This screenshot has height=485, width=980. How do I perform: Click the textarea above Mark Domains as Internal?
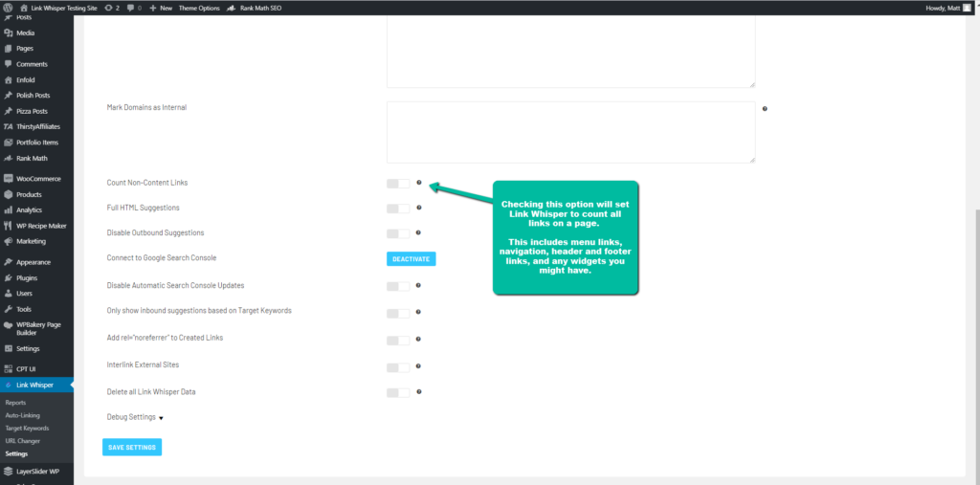pyautogui.click(x=571, y=52)
